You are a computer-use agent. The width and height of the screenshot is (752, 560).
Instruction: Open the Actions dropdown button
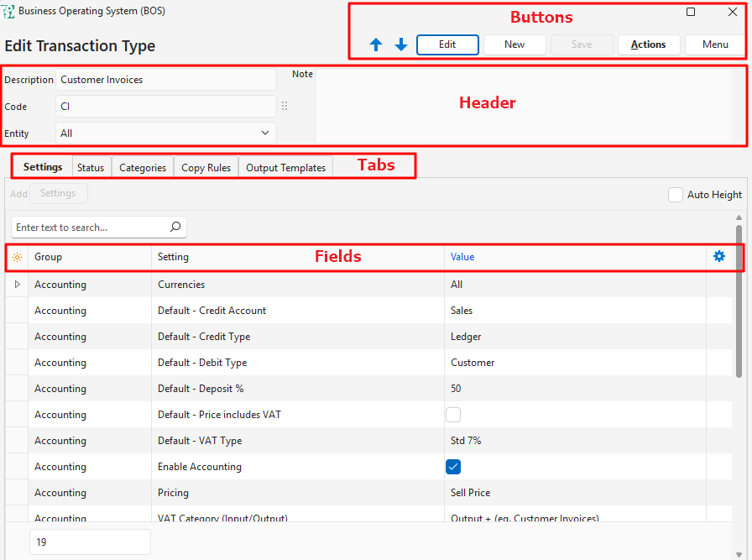click(x=649, y=44)
